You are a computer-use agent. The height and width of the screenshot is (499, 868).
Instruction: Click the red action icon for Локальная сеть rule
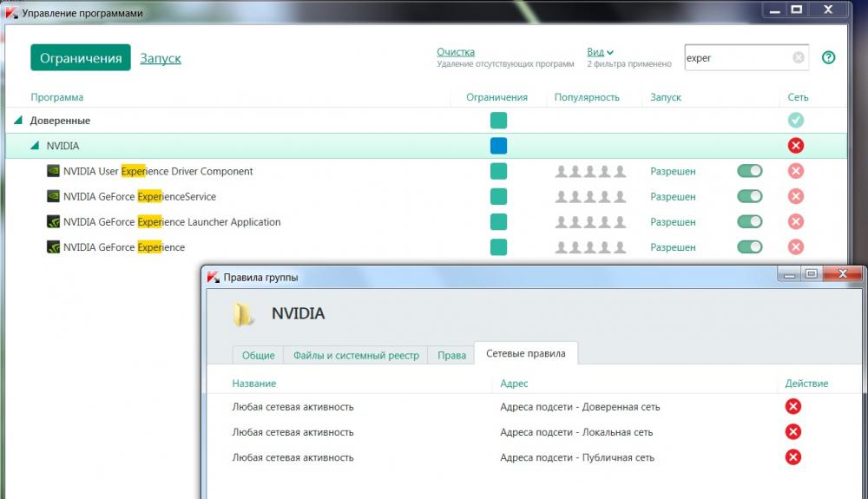(x=792, y=432)
